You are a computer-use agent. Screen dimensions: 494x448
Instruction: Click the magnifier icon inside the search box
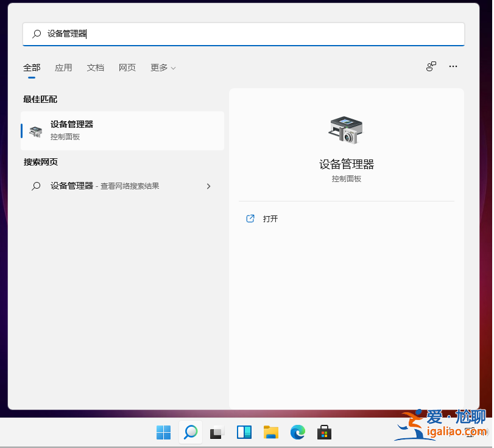click(x=35, y=34)
